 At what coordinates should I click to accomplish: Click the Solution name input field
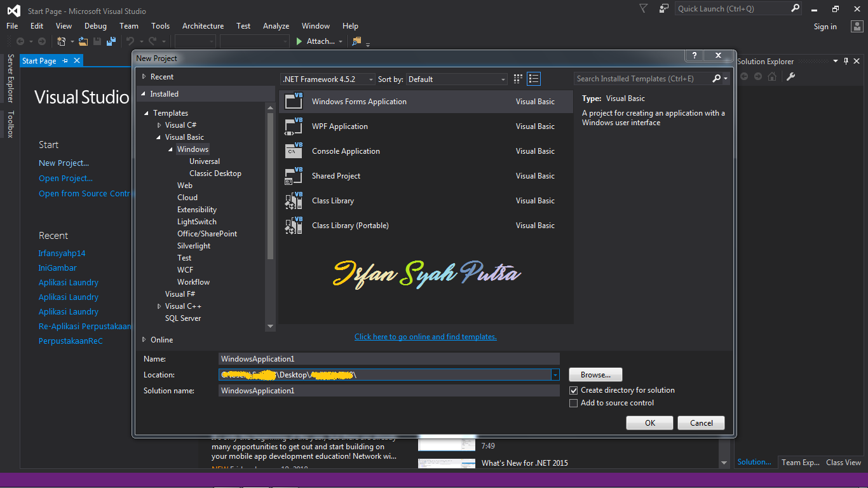(x=389, y=391)
